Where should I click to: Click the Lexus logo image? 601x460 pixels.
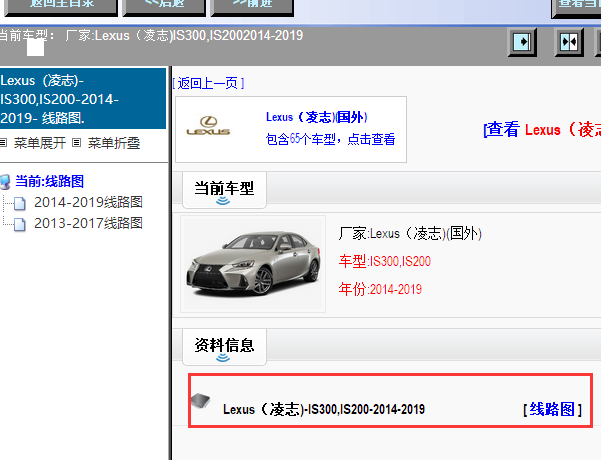(x=208, y=126)
